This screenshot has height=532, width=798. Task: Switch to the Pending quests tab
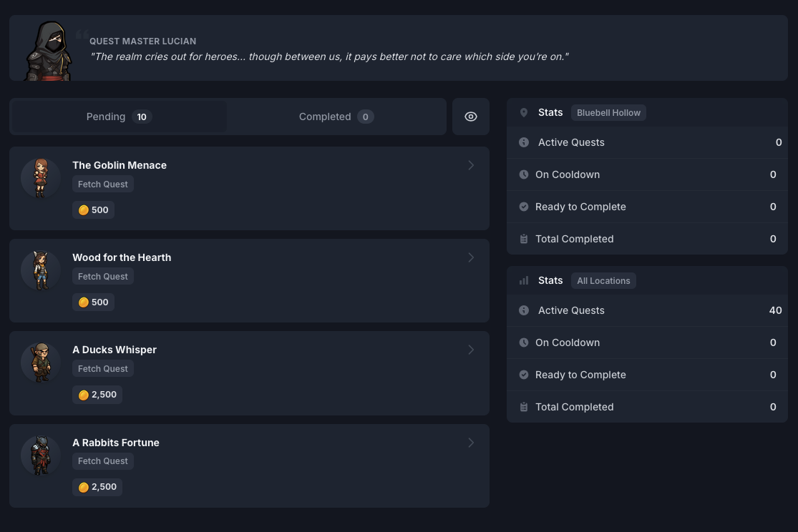tap(119, 117)
